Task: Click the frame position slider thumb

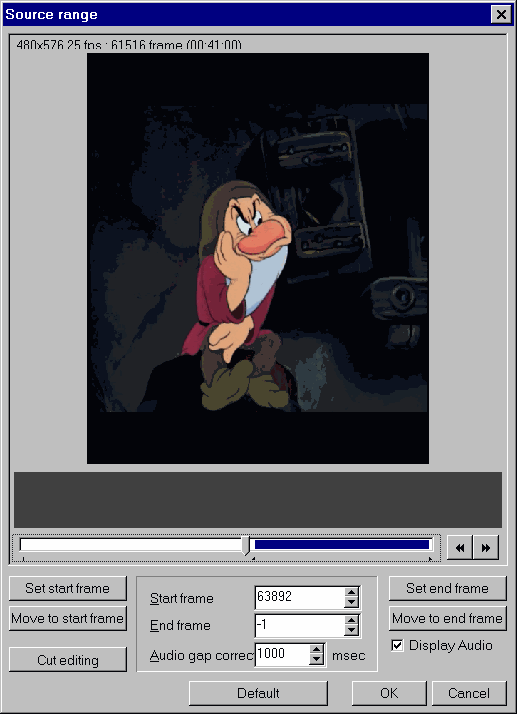Action: pos(246,546)
